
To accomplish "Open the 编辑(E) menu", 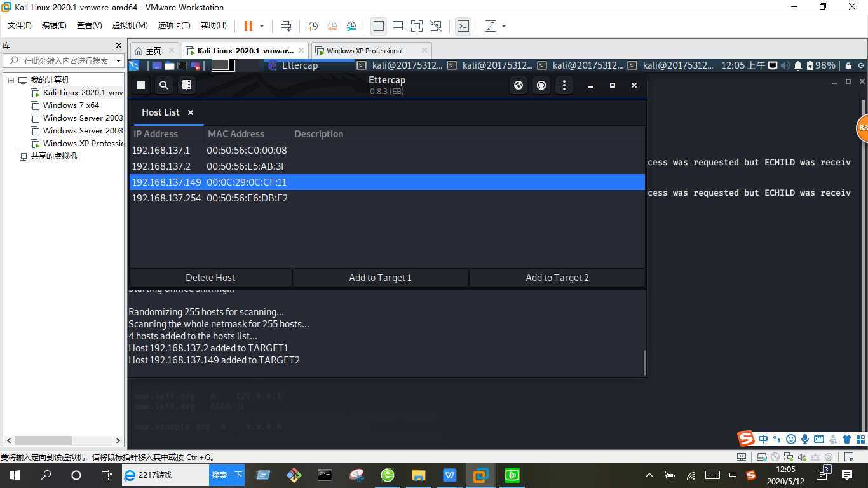I will pos(54,25).
